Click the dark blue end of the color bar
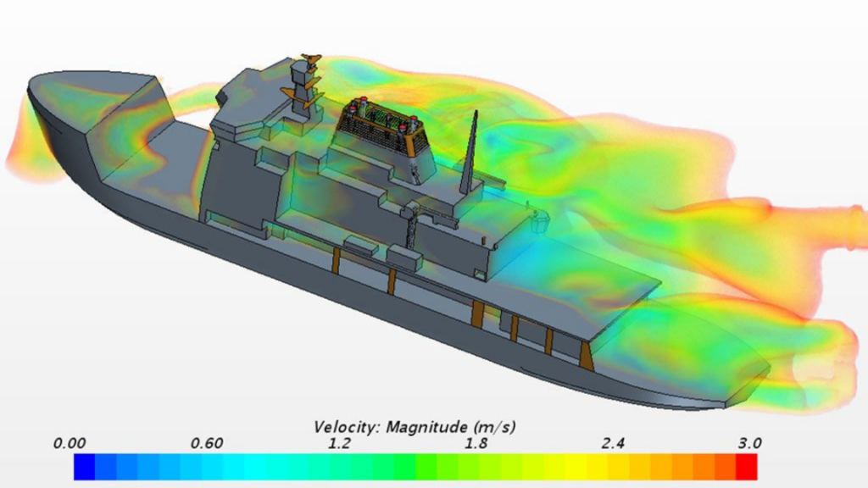 click(x=84, y=467)
